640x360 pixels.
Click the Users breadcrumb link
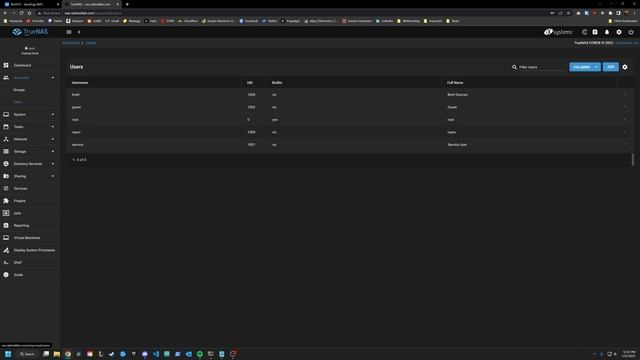point(91,43)
